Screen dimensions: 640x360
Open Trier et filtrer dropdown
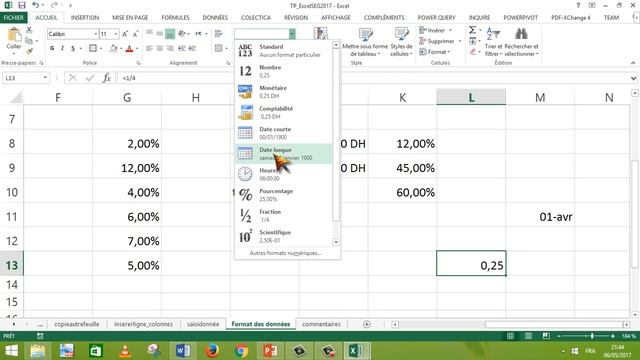[493, 42]
